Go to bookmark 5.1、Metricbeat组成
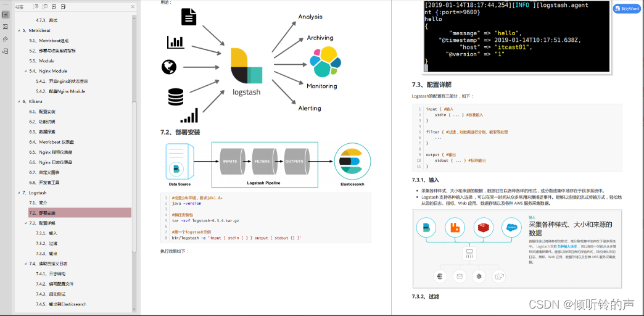Viewport: 644px width, 316px height. 49,41
